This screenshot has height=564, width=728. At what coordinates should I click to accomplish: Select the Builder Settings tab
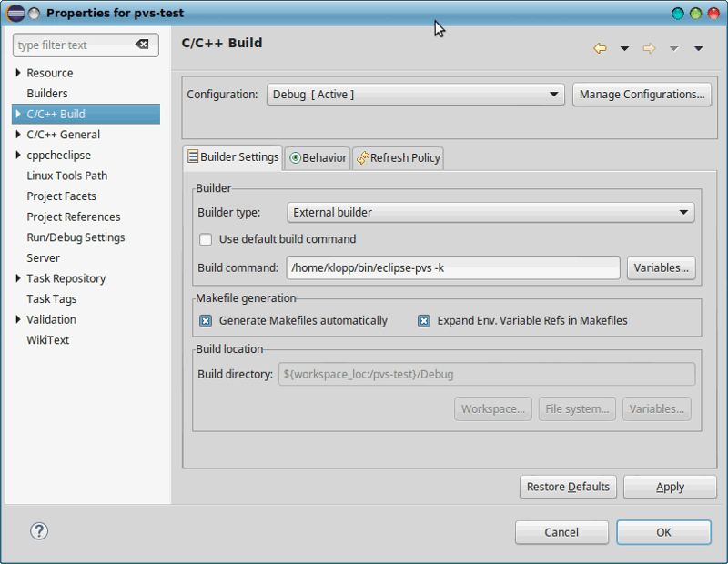(x=233, y=157)
